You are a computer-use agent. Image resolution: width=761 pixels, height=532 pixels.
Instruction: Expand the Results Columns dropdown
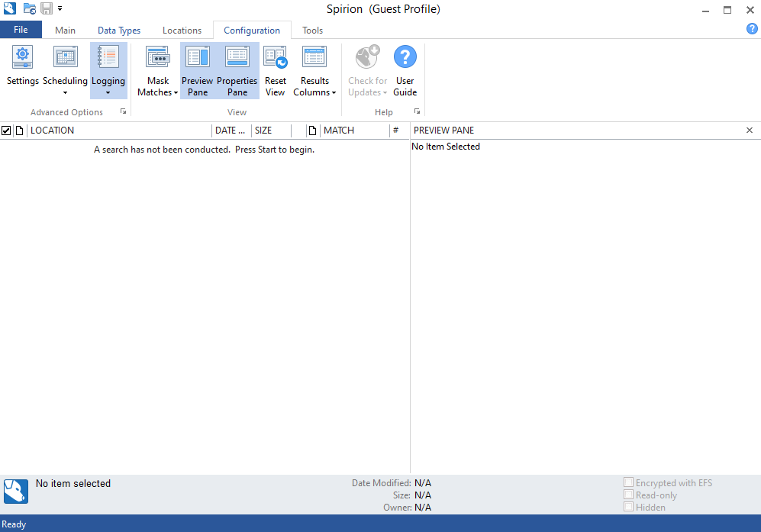[x=314, y=86]
